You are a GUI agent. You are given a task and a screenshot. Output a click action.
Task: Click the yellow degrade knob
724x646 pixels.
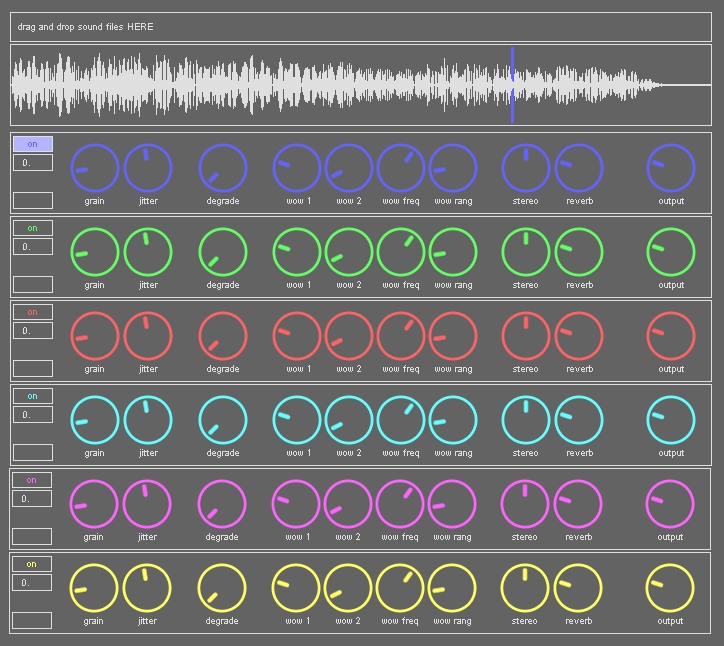tap(222, 588)
